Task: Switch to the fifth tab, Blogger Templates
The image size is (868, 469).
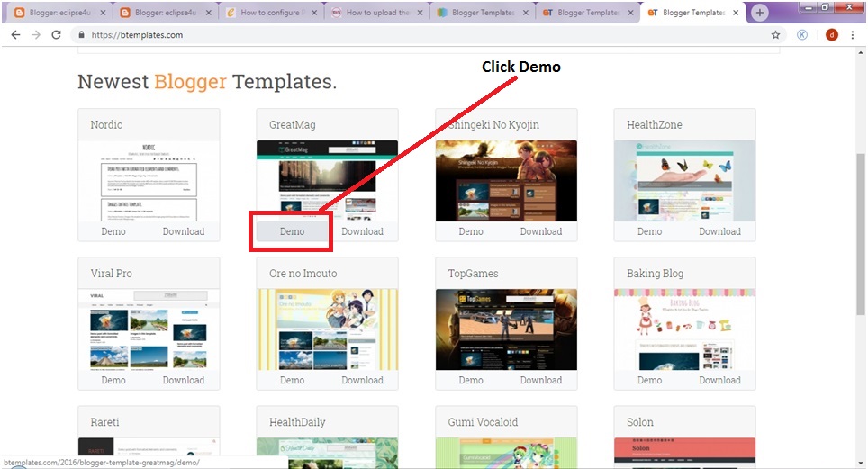Action: 483,13
